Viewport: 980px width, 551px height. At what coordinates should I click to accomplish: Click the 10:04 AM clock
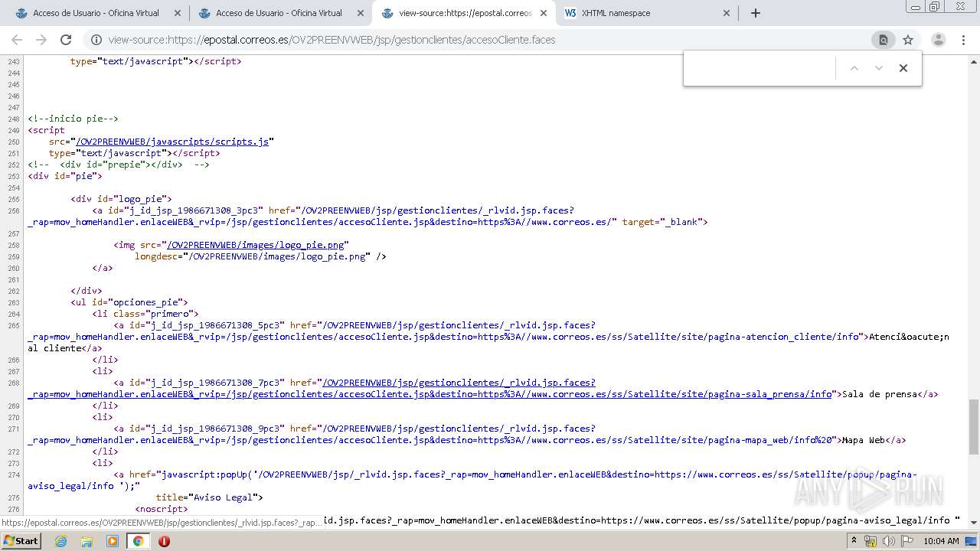pyautogui.click(x=941, y=541)
